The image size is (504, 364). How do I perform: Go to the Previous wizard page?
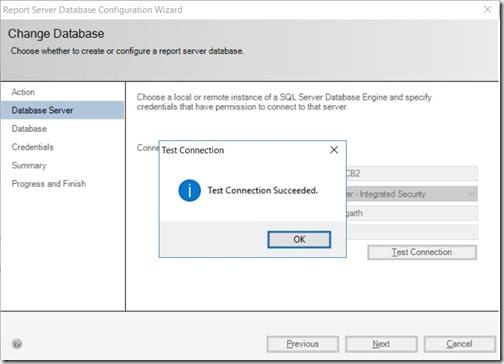[303, 344]
